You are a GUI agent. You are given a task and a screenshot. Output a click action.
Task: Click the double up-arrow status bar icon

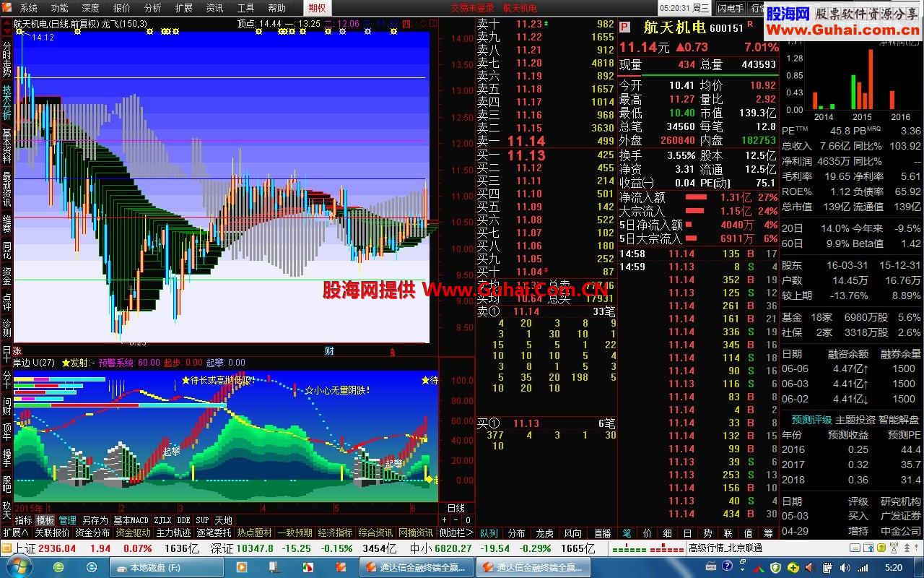[x=907, y=548]
